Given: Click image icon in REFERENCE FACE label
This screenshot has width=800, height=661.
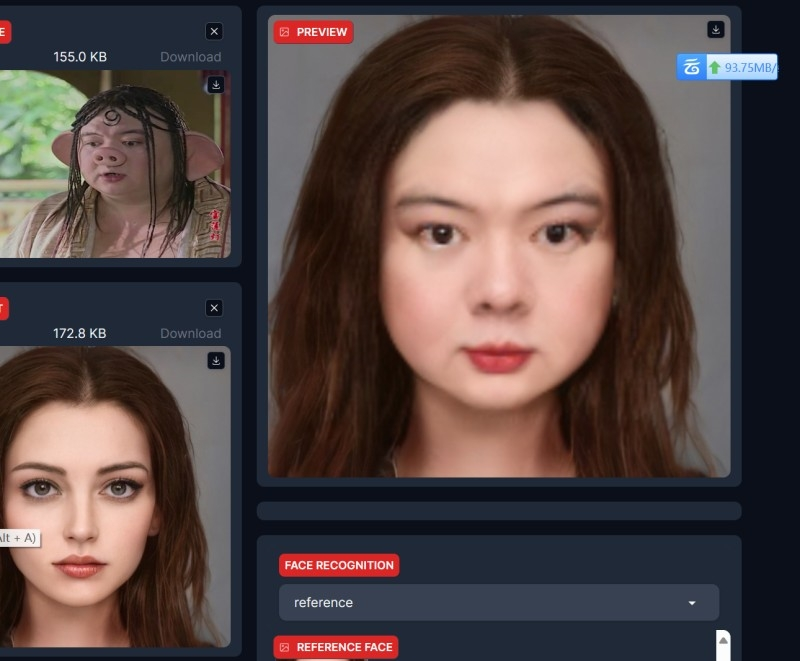Looking at the screenshot, I should click(285, 647).
